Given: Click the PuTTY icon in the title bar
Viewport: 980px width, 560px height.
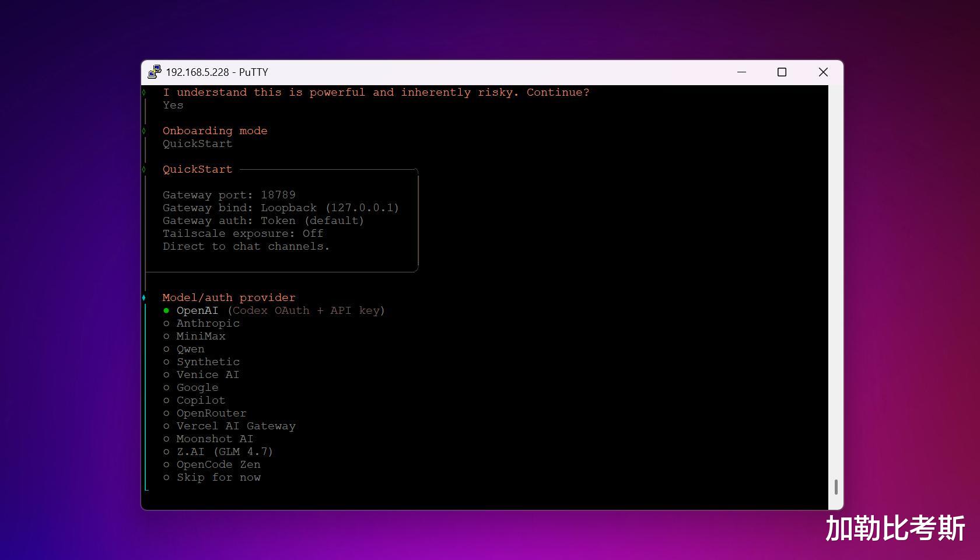Looking at the screenshot, I should 155,72.
